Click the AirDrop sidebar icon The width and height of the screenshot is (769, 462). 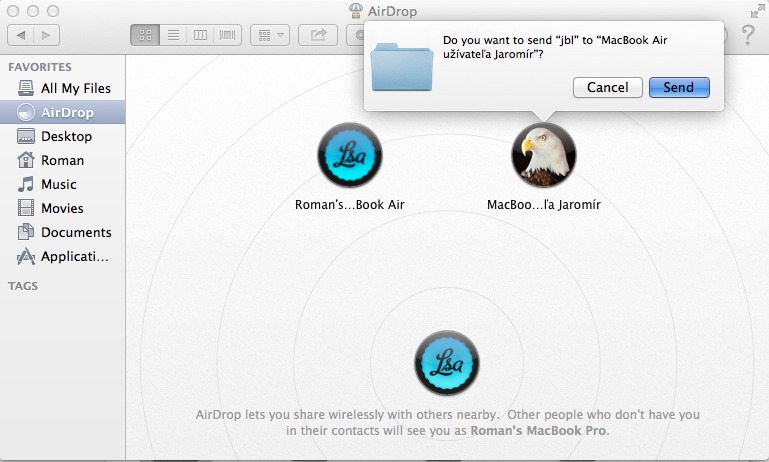(26, 112)
